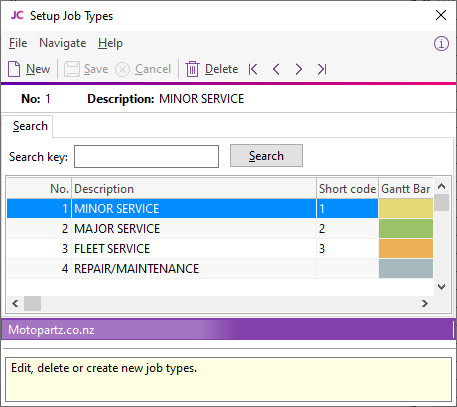Click the yellow MINOR SERVICE Gantt swatch

(406, 209)
